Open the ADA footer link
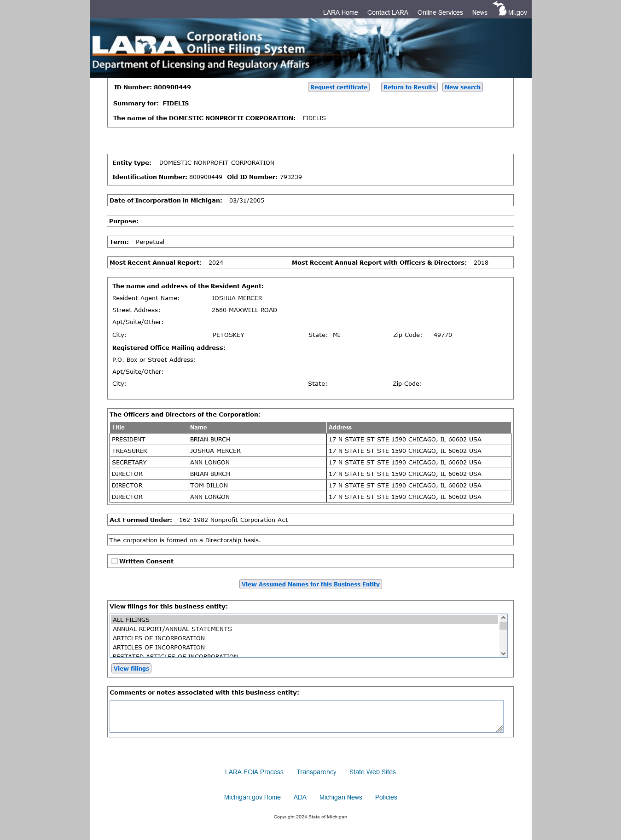 pyautogui.click(x=300, y=797)
